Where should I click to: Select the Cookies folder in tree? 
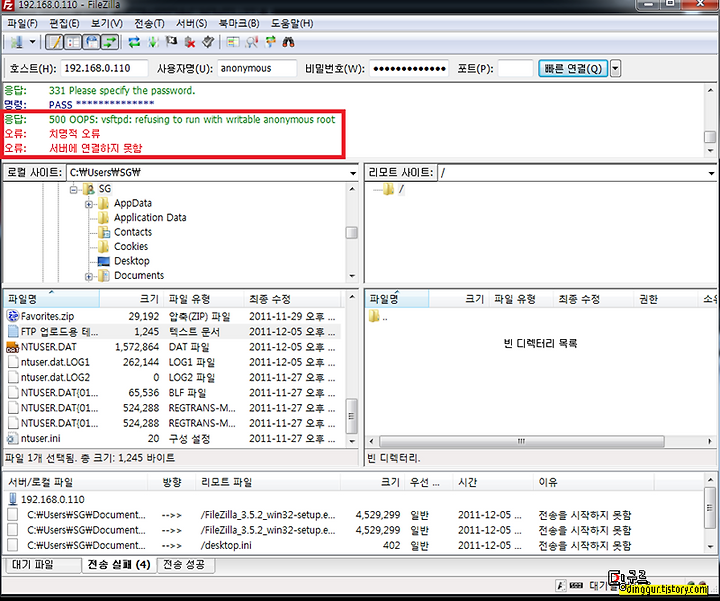[131, 247]
